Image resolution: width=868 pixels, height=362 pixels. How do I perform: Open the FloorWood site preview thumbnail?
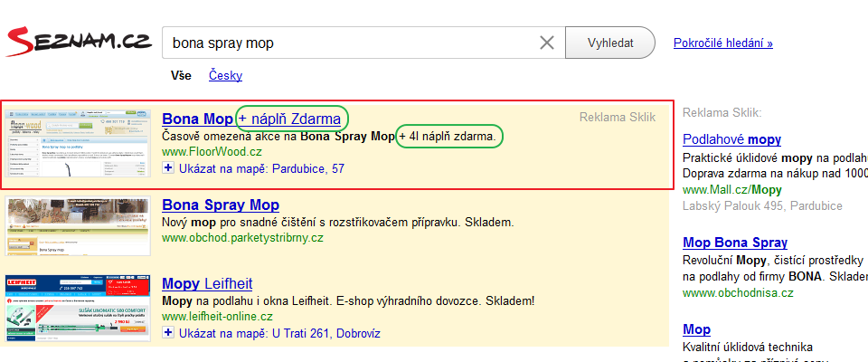coord(78,144)
